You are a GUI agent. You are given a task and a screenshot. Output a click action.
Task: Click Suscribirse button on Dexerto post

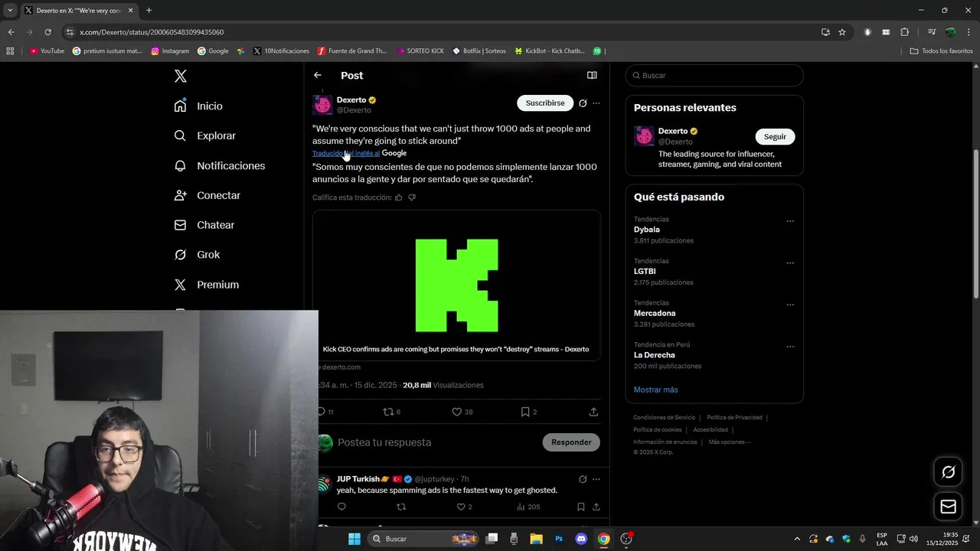545,103
